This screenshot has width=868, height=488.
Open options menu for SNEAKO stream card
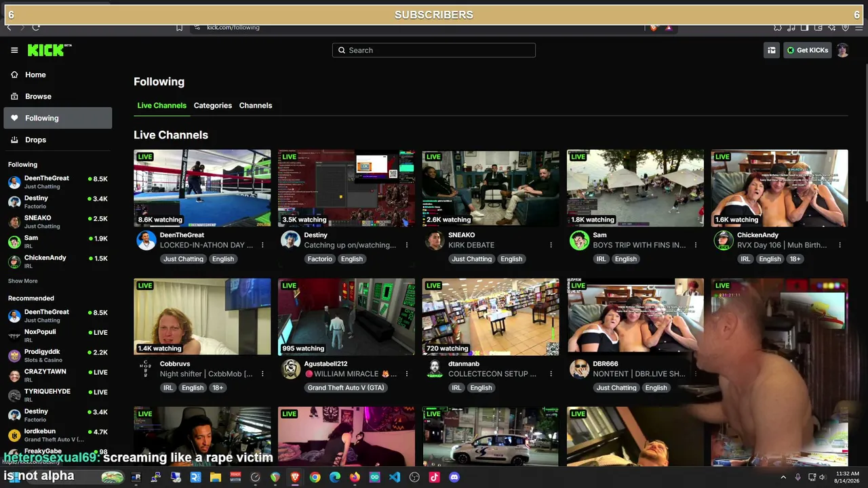point(551,245)
